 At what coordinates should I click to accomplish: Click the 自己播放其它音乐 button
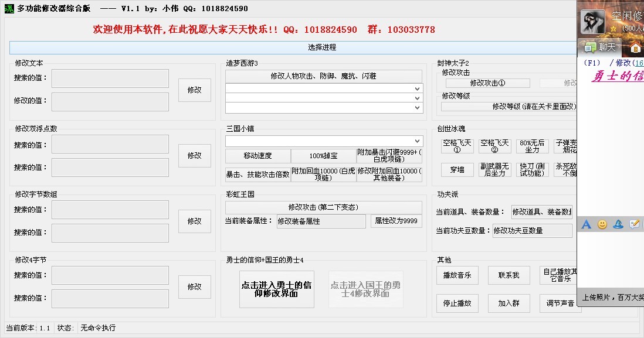[558, 275]
